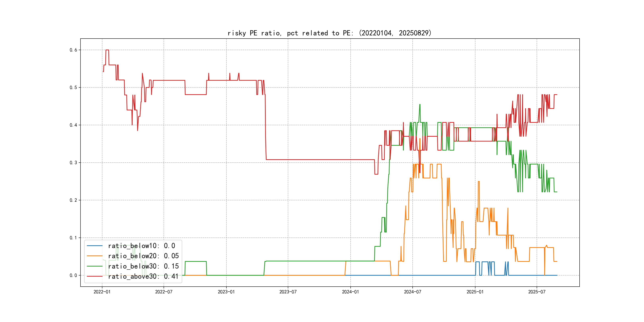The width and height of the screenshot is (644, 322).
Task: Click the 2025-07 x-axis tick label
Action: [537, 292]
